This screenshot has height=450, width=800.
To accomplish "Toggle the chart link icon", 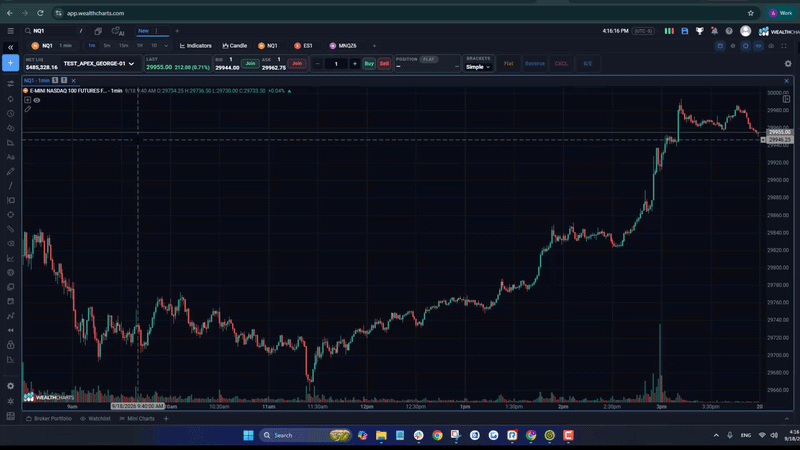I will (758, 46).
